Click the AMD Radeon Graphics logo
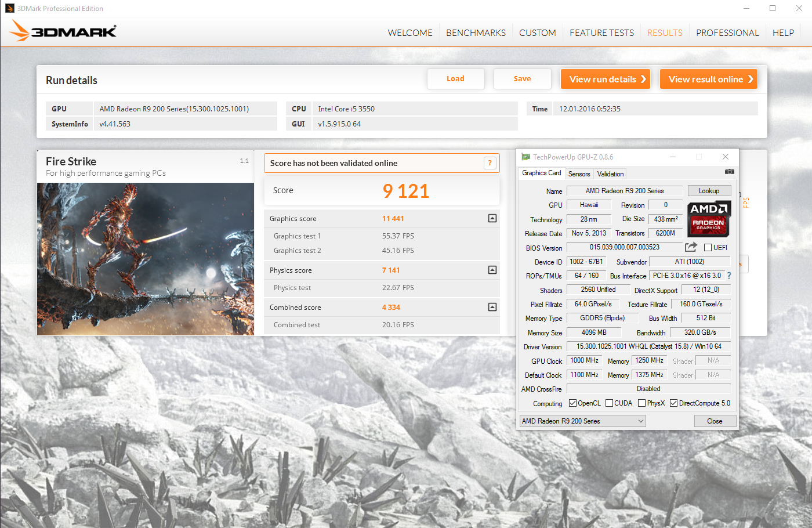Viewport: 812px width, 528px height. [x=708, y=219]
